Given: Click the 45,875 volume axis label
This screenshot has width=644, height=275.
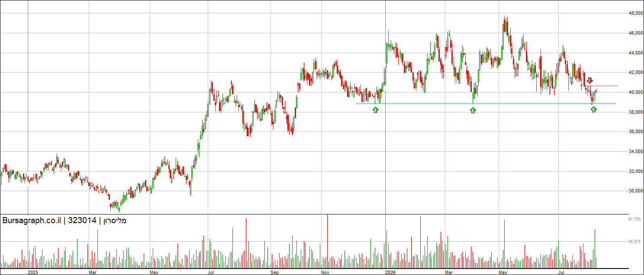Looking at the screenshot, I should [634, 241].
